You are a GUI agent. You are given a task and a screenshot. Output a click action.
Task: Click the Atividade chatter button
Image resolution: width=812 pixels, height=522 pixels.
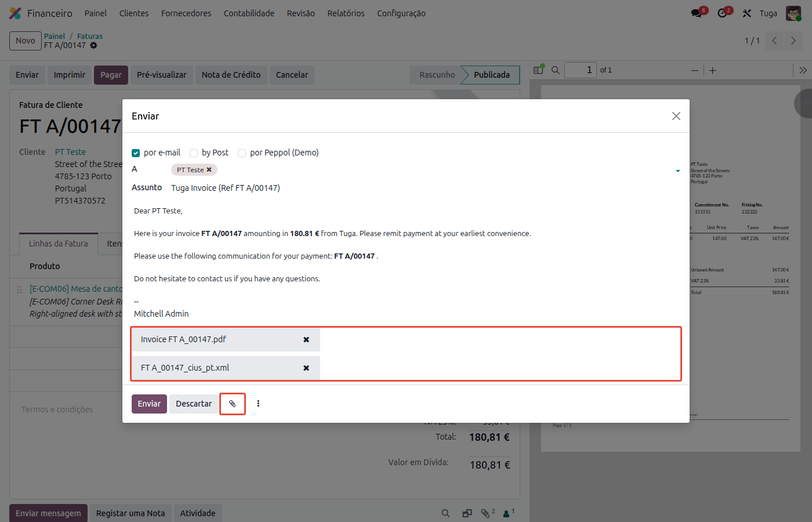(198, 513)
